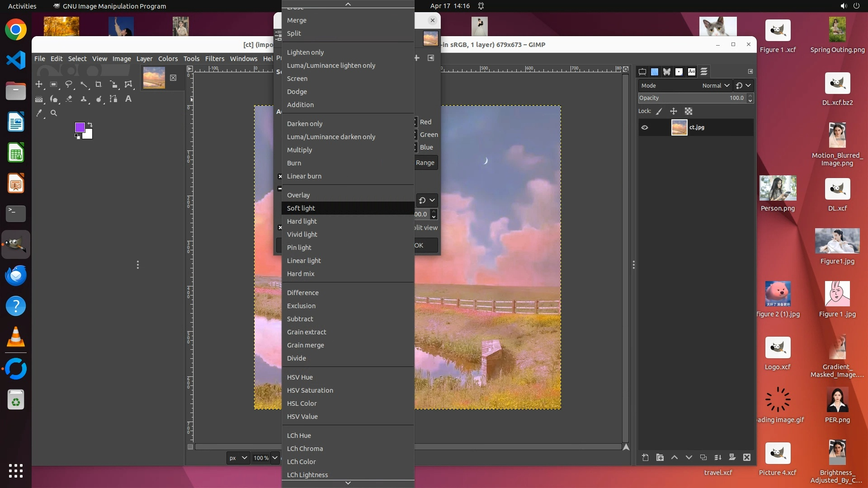Select the Eraser tool

pos(69,99)
